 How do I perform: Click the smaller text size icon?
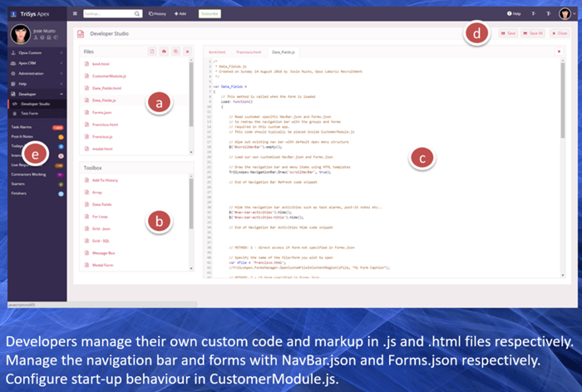[534, 14]
